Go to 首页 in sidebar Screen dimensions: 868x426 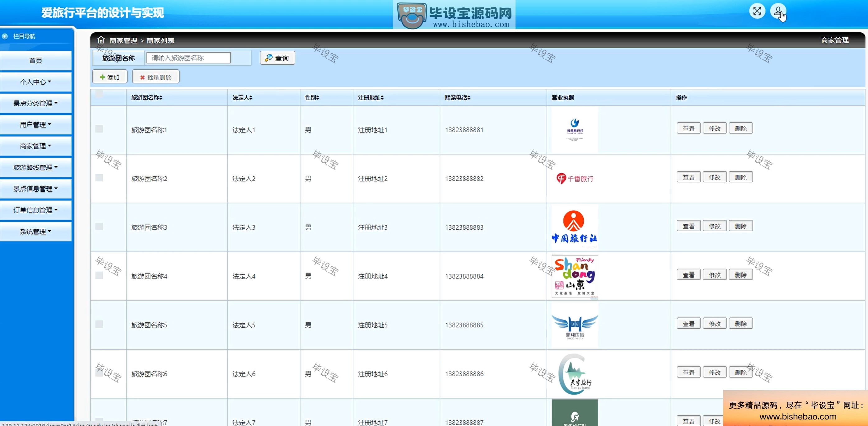pos(36,60)
